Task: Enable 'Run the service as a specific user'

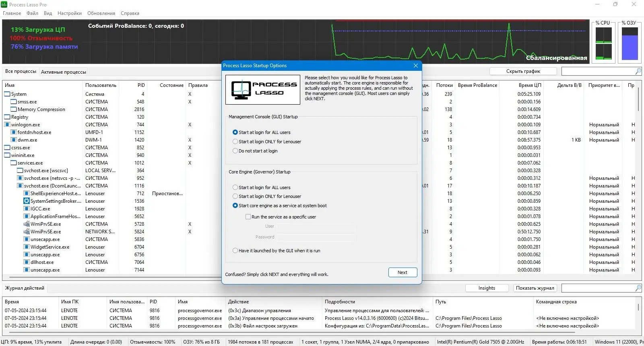Action: pos(248,217)
